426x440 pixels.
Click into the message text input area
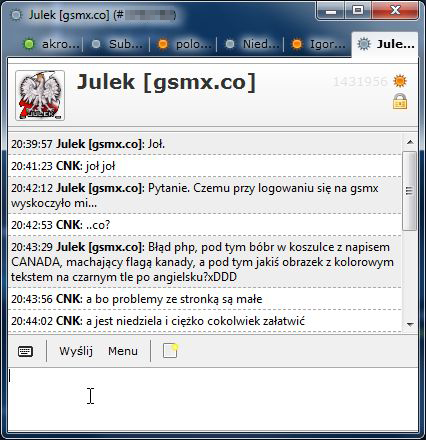point(213,399)
